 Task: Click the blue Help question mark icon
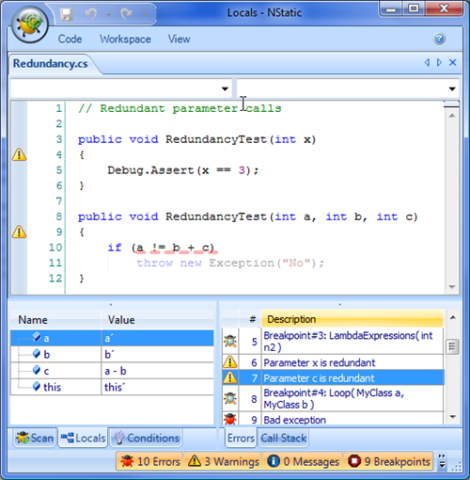(x=439, y=39)
